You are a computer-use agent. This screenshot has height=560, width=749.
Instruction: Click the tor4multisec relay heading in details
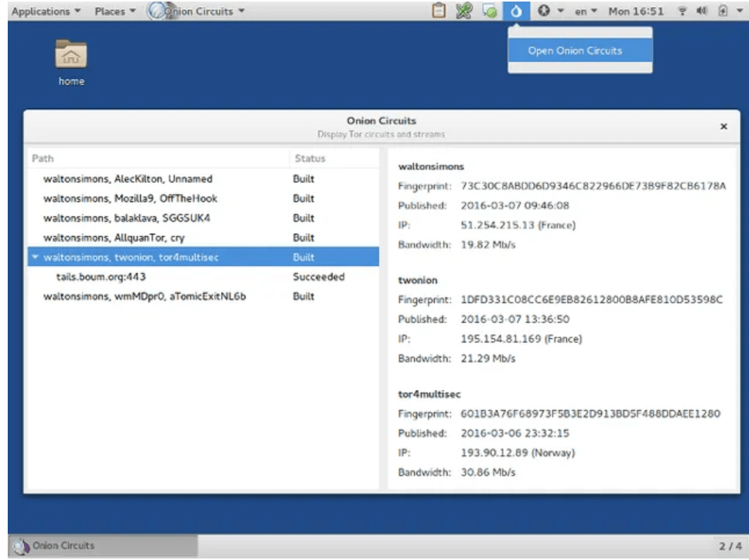coord(429,394)
